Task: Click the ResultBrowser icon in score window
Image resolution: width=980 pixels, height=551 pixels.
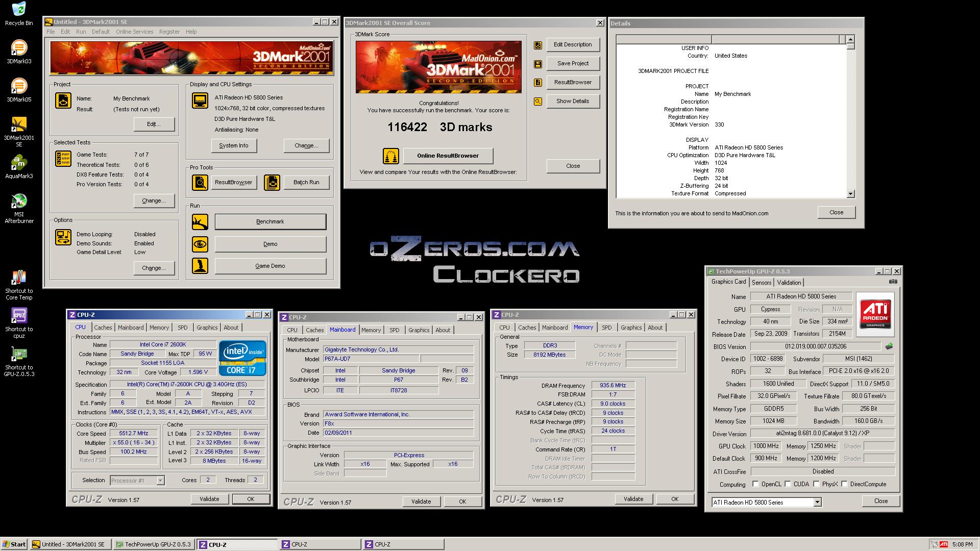Action: (x=538, y=83)
